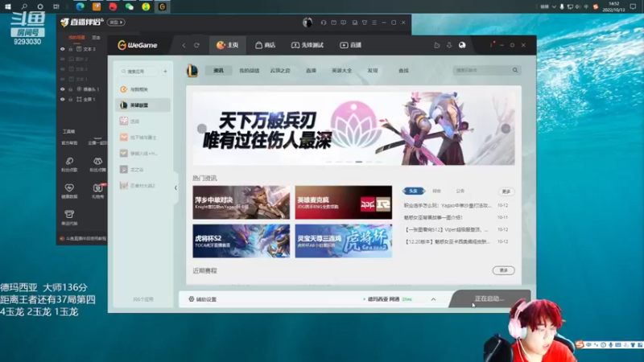This screenshot has width=644, height=362.
Task: Toggle visibility of 摄像头 1 source
Action: (63, 89)
